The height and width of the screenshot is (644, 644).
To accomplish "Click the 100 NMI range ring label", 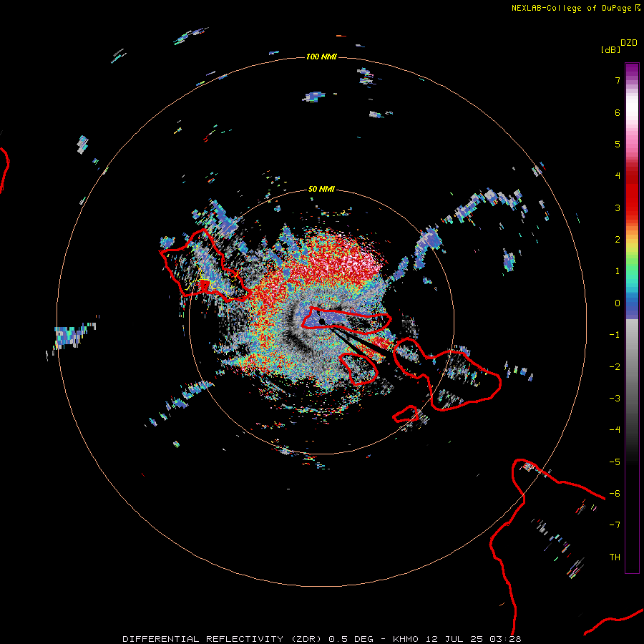I will click(321, 57).
